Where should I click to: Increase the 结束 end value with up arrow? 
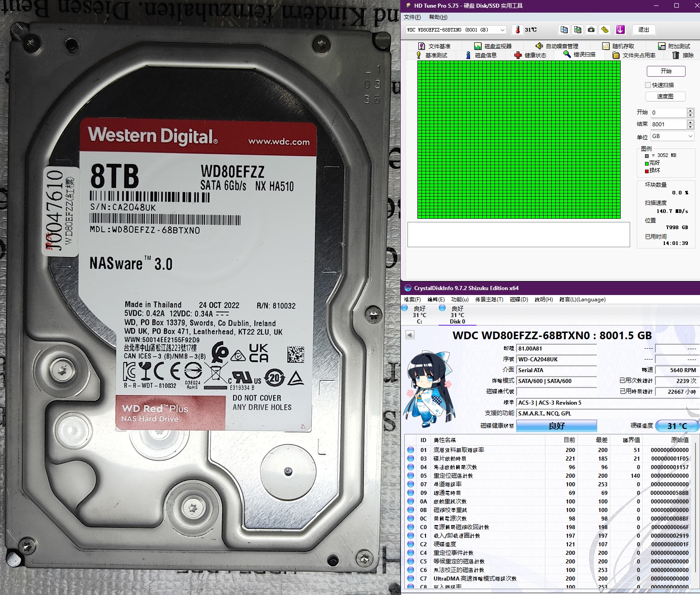tap(690, 122)
